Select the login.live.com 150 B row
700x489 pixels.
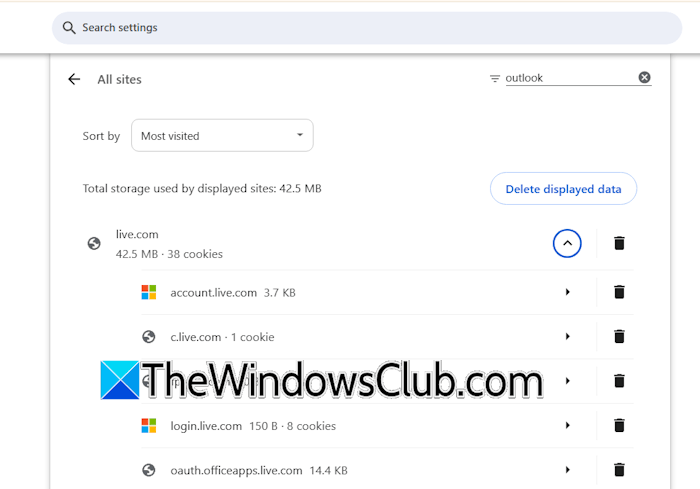[x=387, y=426]
